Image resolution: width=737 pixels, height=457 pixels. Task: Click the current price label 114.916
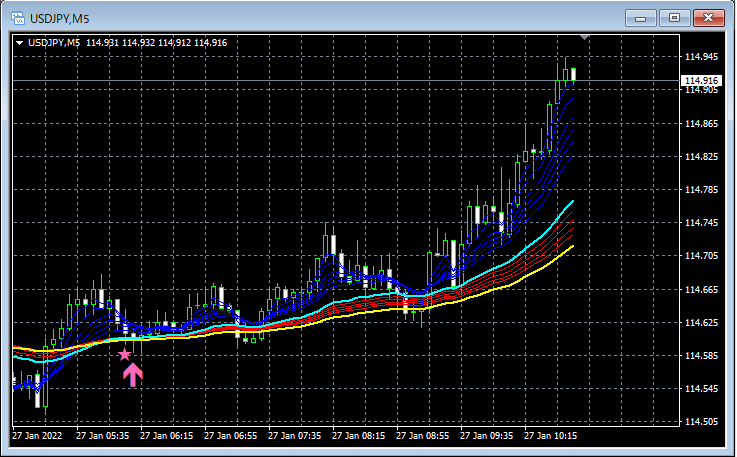[x=701, y=80]
